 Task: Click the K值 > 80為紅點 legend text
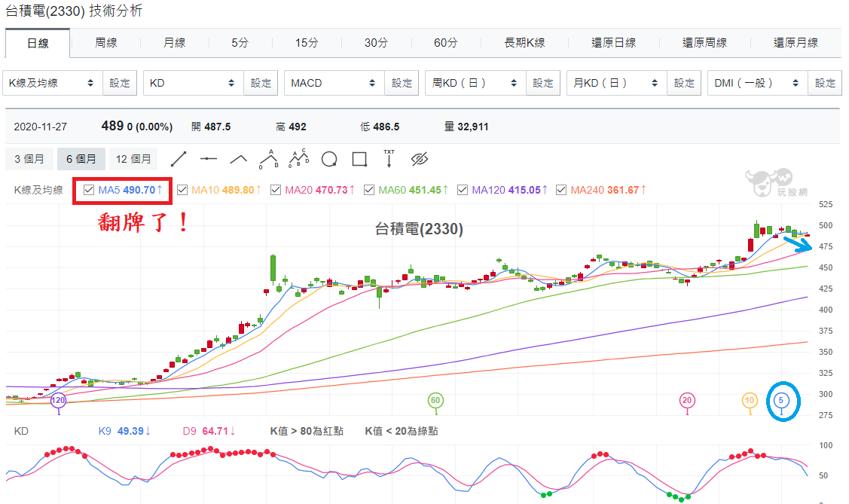(x=307, y=431)
